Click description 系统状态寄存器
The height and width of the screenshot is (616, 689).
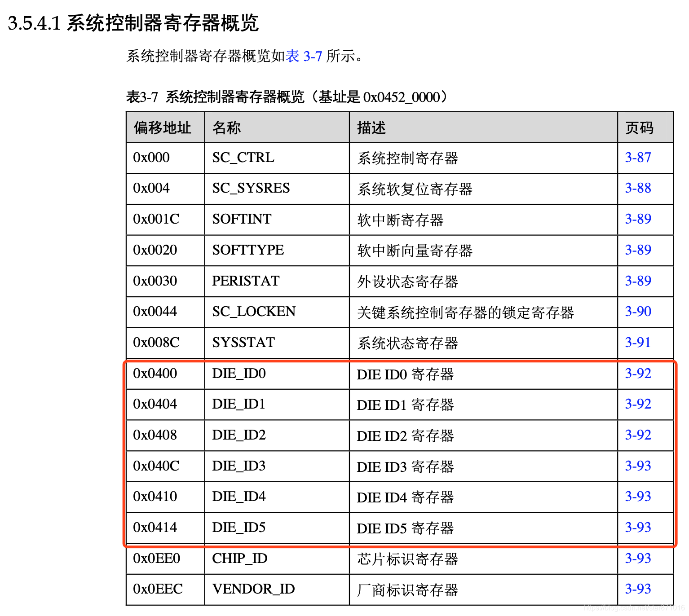pos(407,343)
